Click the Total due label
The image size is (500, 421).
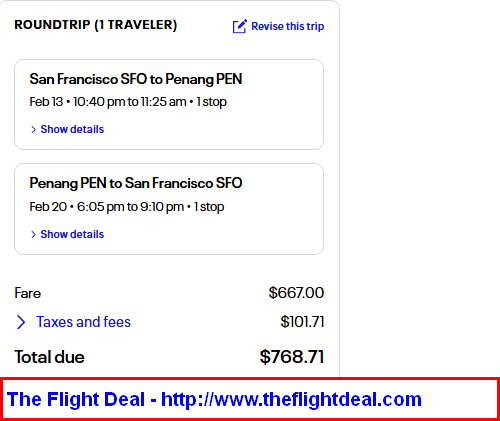49,357
